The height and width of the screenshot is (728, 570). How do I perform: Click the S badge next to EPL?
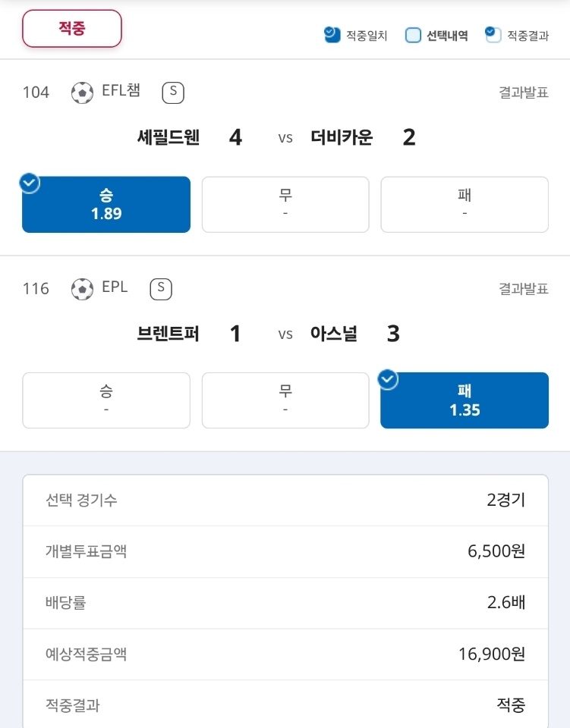pos(161,289)
